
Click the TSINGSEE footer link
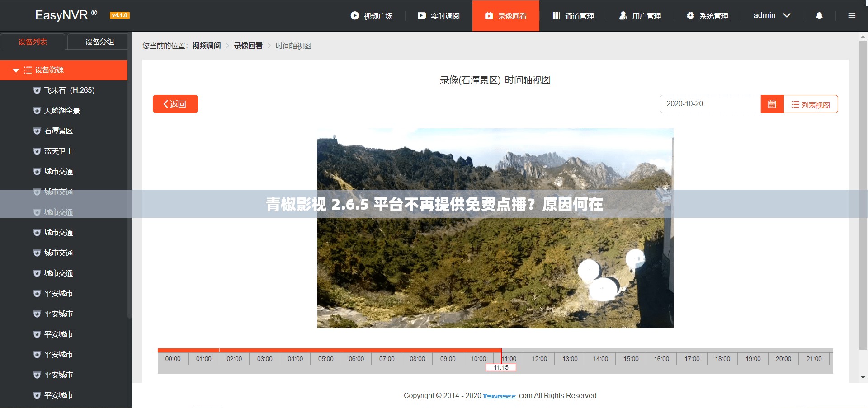click(x=499, y=396)
